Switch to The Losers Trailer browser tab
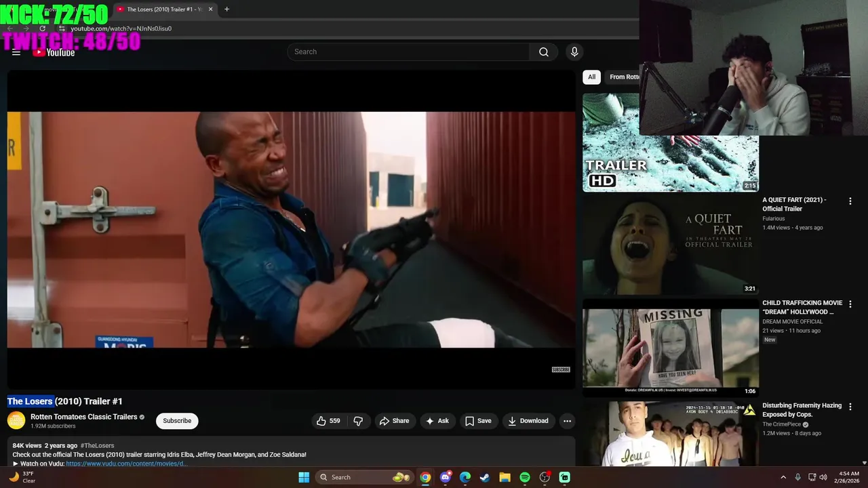The image size is (868, 488). [163, 9]
